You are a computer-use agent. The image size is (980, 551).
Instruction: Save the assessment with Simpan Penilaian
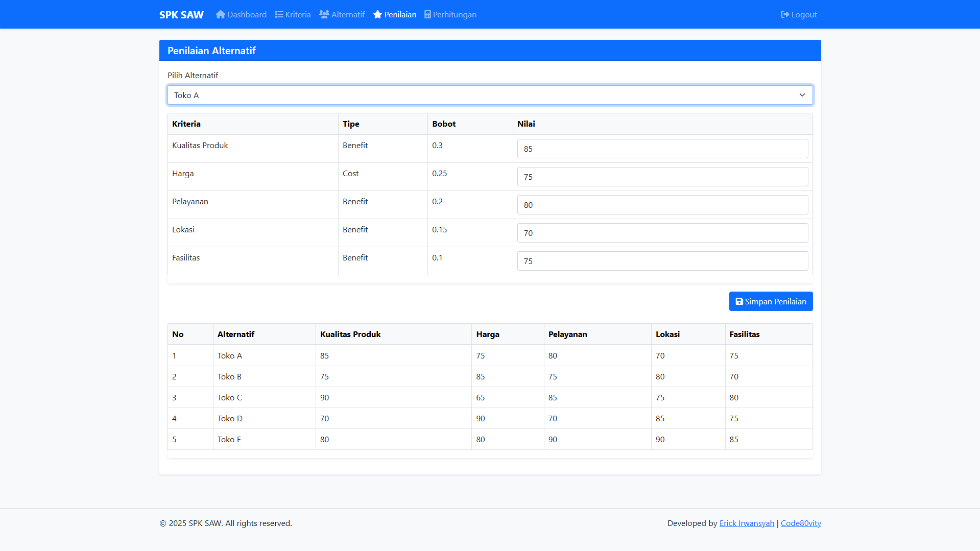tap(771, 301)
